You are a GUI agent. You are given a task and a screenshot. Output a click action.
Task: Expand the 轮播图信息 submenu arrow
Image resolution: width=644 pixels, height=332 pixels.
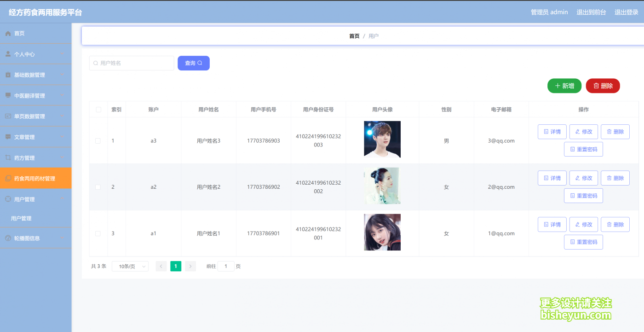pos(62,238)
